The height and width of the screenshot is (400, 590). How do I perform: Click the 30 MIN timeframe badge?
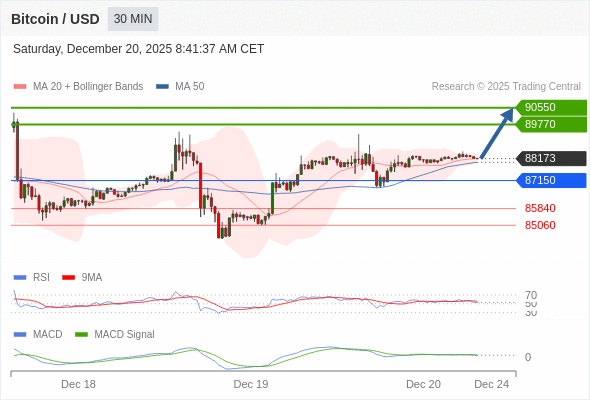tap(133, 19)
